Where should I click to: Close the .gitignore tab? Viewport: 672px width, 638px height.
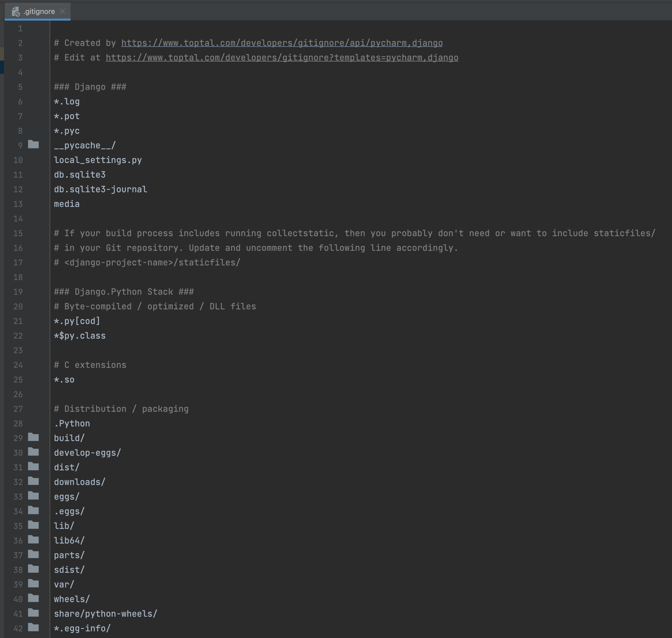pyautogui.click(x=63, y=12)
